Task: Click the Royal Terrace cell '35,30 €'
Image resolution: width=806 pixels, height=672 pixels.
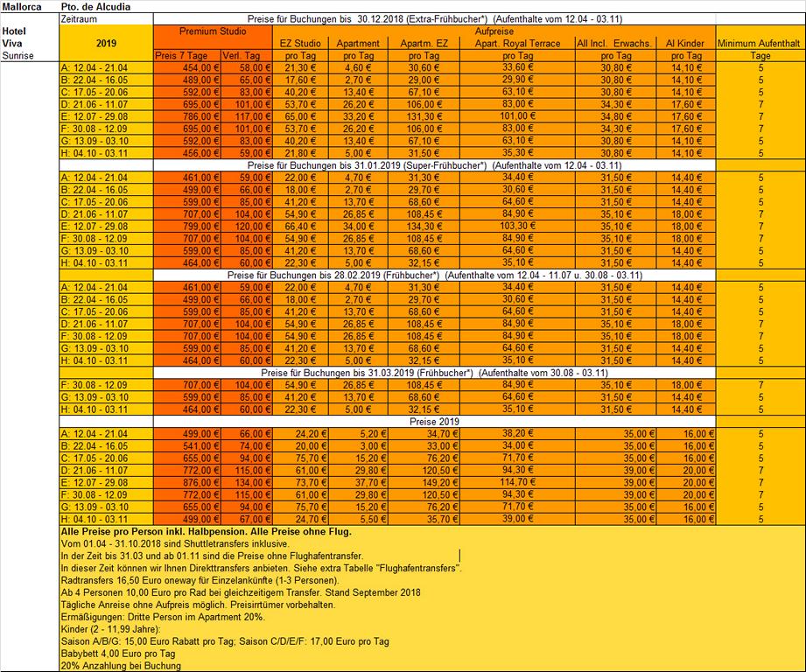Action: pyautogui.click(x=517, y=152)
